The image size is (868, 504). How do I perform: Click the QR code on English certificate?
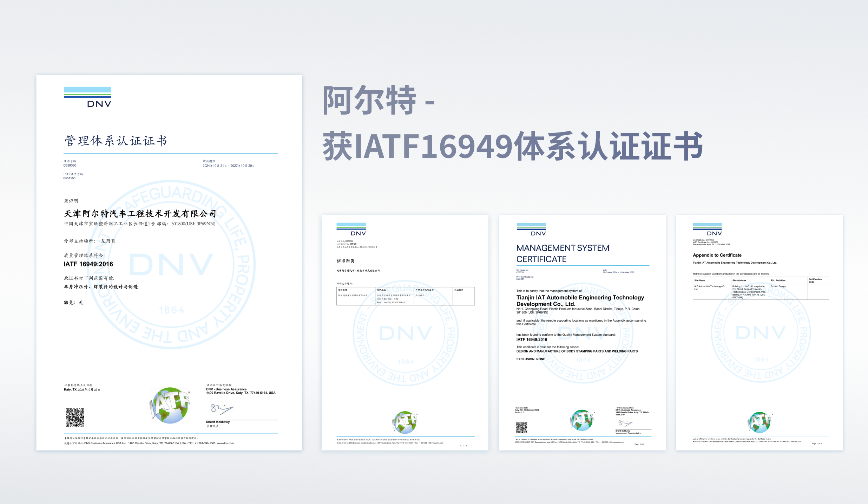(521, 427)
